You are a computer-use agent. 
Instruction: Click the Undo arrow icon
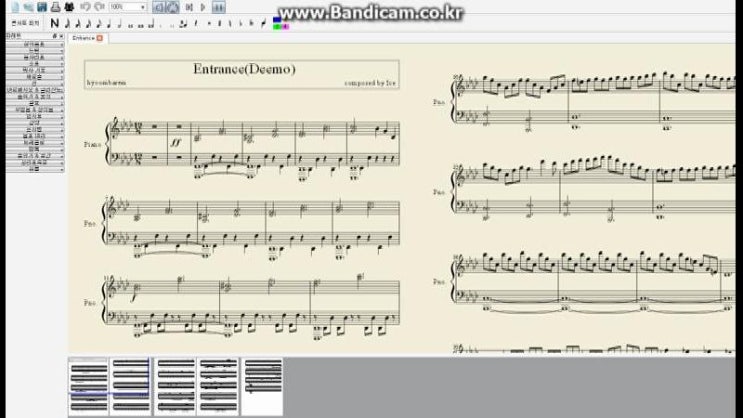(85, 6)
